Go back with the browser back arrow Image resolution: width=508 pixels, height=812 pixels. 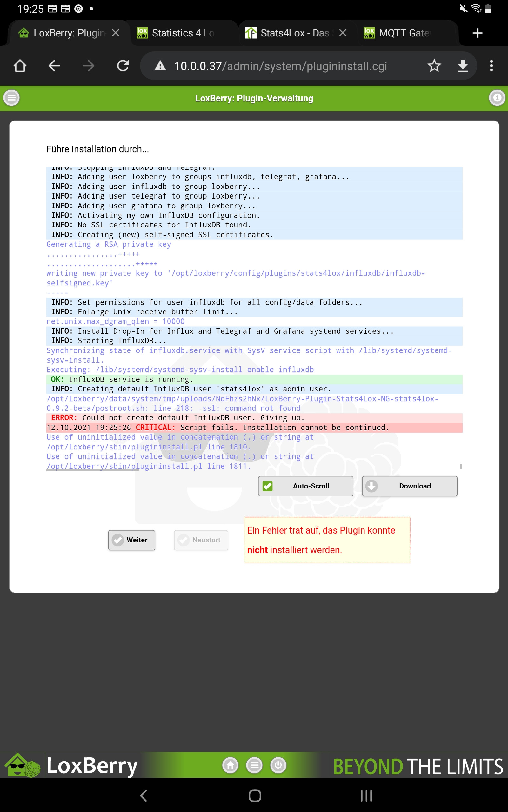[54, 66]
